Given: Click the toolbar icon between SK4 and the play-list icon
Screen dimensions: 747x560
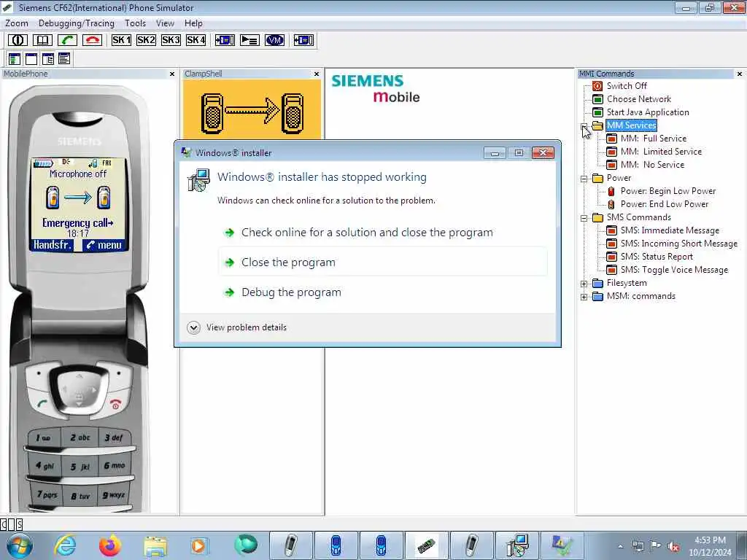Looking at the screenshot, I should point(225,40).
